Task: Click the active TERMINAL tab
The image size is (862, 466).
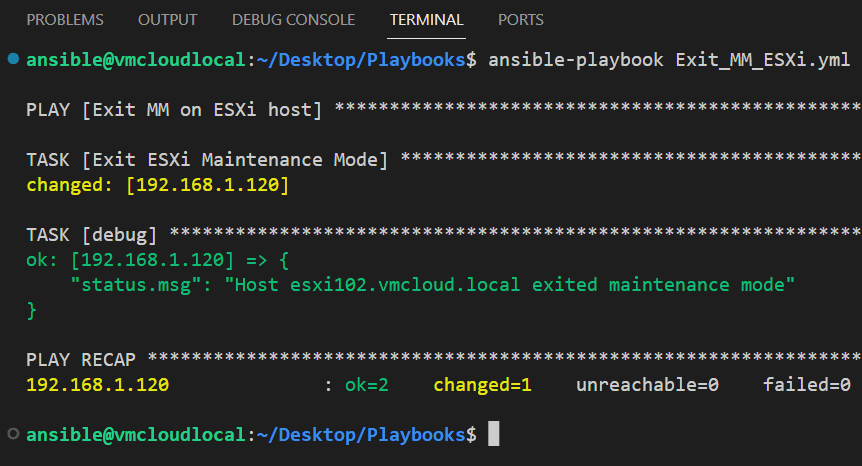Action: (426, 20)
